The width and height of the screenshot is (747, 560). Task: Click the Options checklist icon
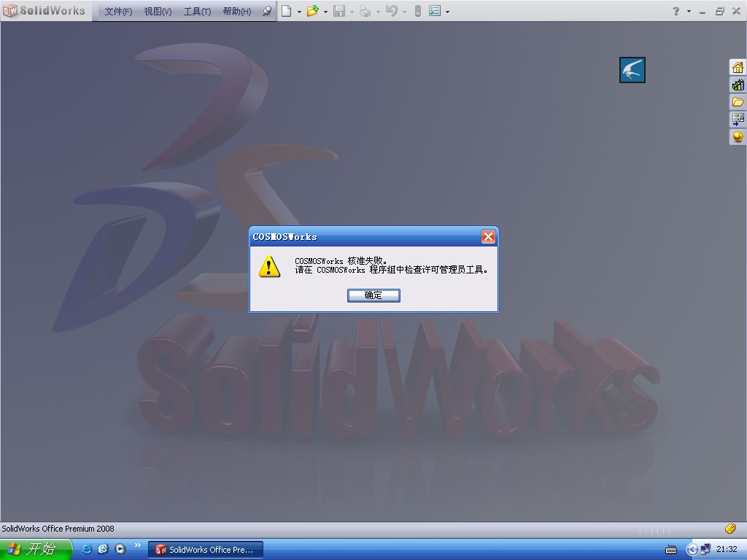click(435, 11)
